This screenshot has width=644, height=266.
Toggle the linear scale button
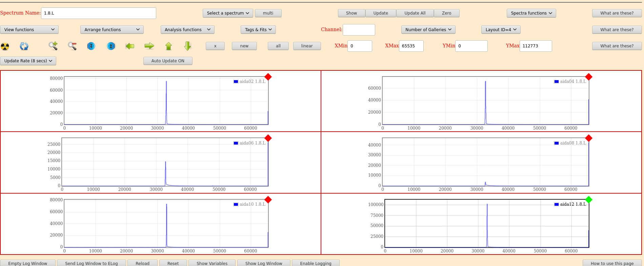click(307, 46)
